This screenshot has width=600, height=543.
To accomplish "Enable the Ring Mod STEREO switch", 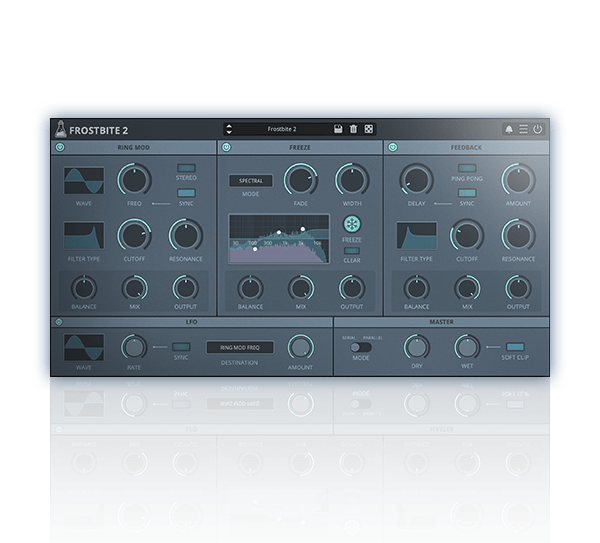I will click(x=186, y=168).
